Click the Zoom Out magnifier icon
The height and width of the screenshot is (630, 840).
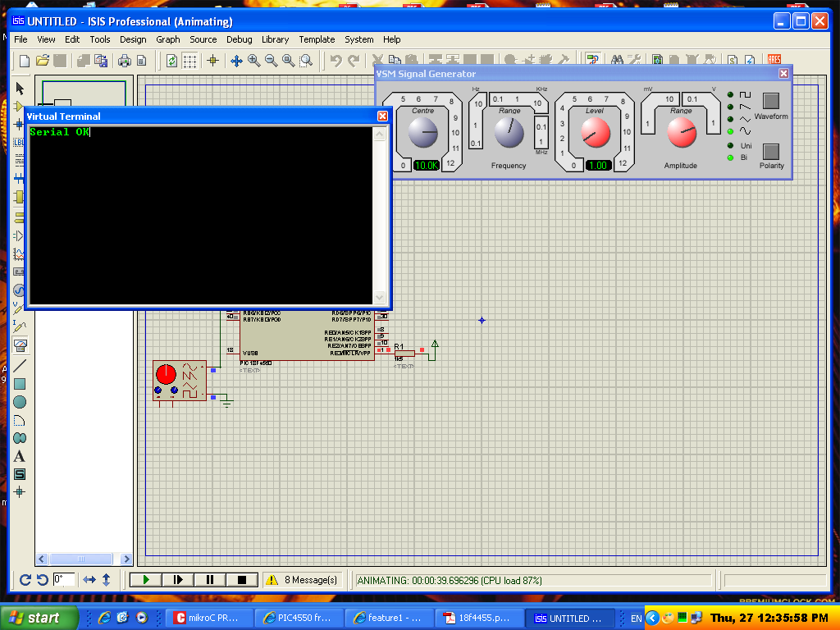[271, 61]
